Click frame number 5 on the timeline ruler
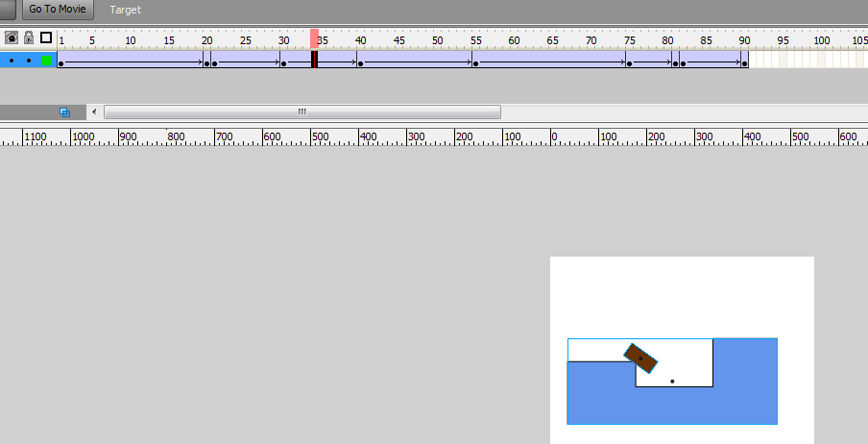868x444 pixels. (x=92, y=40)
